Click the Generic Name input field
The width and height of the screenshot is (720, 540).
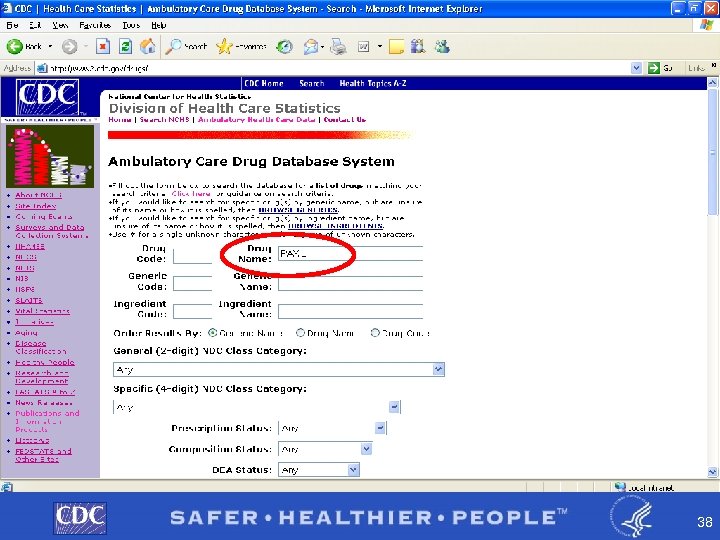click(350, 283)
